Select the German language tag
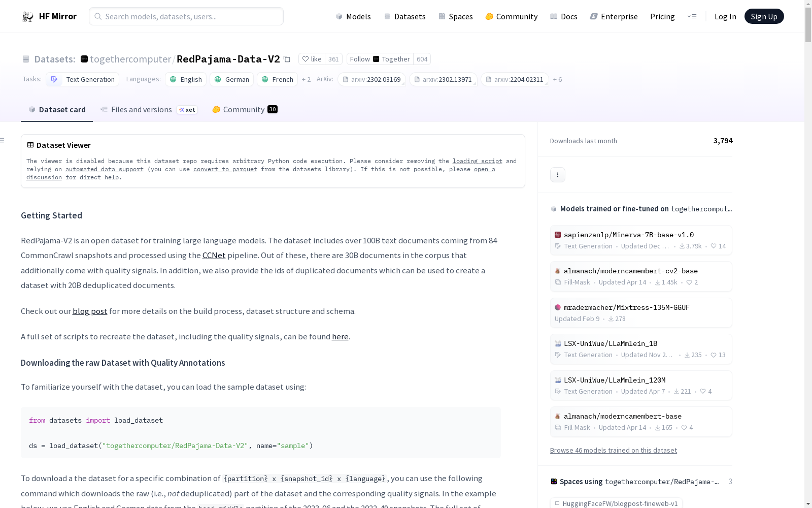The image size is (812, 508). click(232, 79)
